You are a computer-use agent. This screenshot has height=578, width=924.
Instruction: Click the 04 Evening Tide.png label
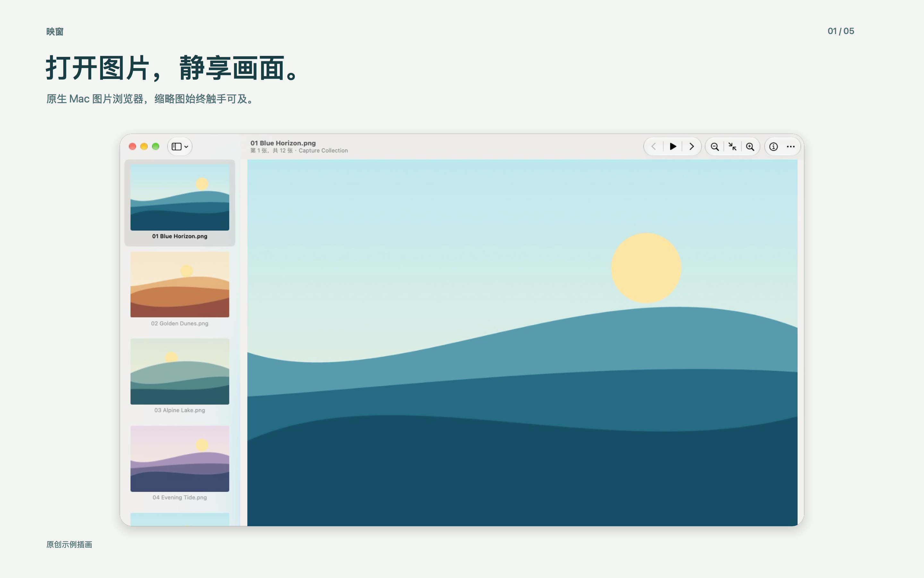(180, 497)
